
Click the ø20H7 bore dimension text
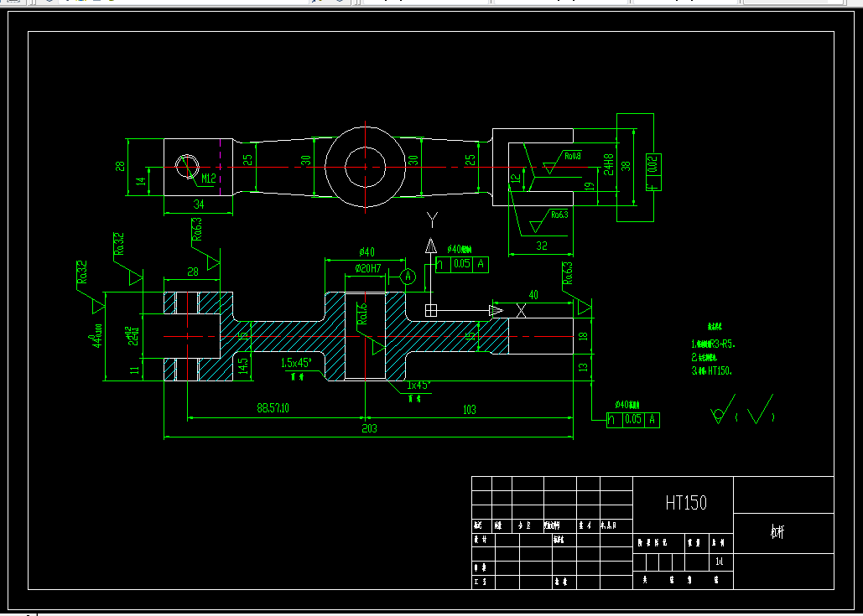[368, 268]
